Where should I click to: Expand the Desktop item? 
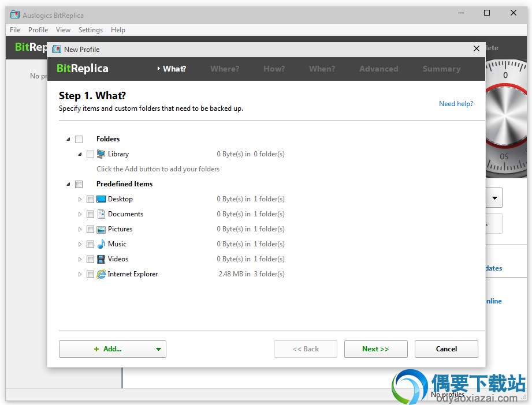click(80, 199)
